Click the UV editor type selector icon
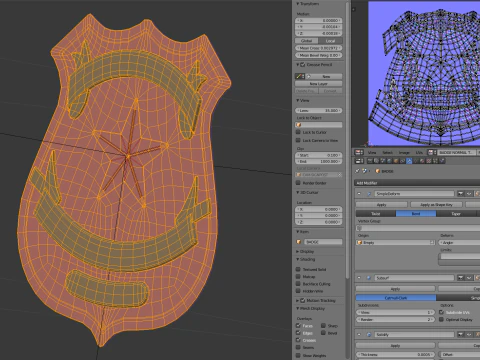Viewport: 480px width, 360px height. (359, 152)
